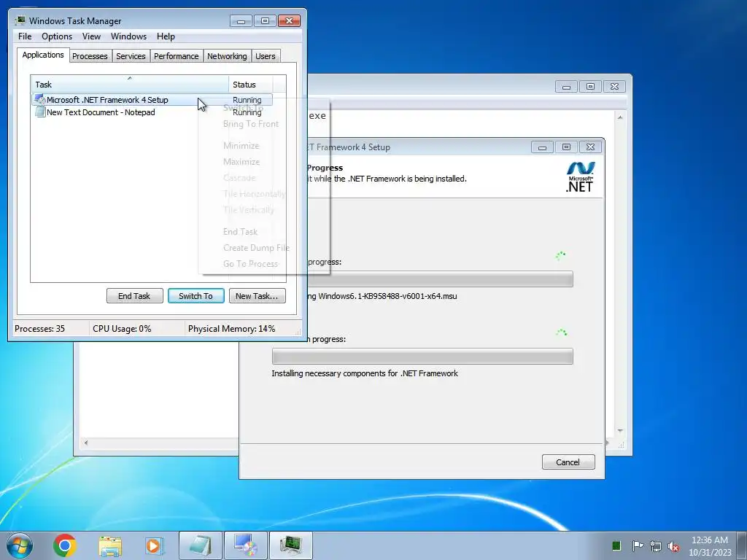The height and width of the screenshot is (560, 747).
Task: Click Show Desktop button at taskbar end
Action: click(742, 545)
